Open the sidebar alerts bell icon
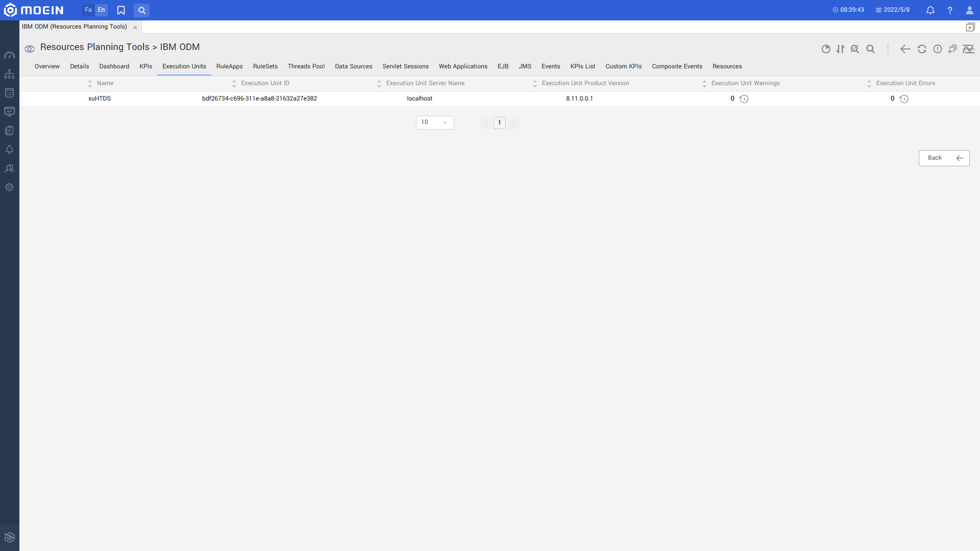 point(9,149)
